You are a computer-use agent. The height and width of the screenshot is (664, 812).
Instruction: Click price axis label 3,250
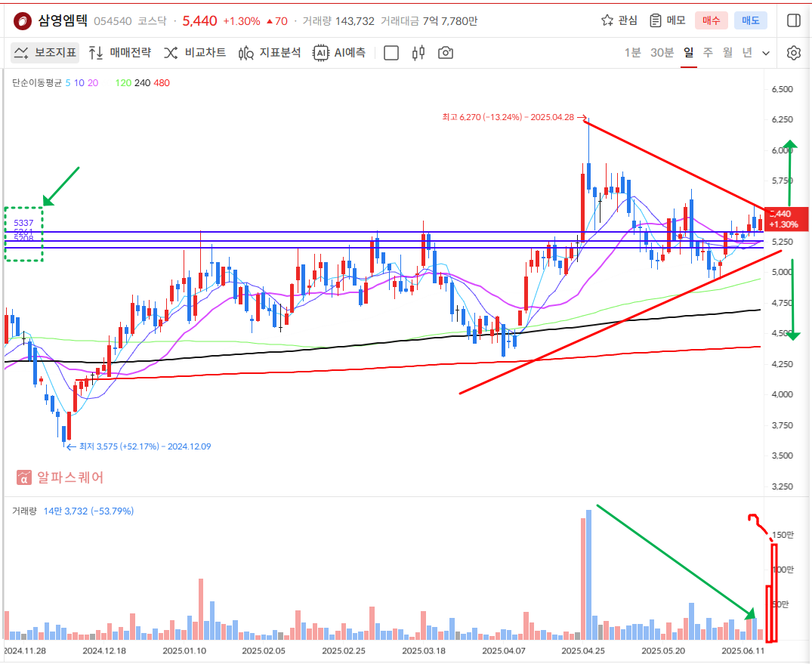[782, 486]
